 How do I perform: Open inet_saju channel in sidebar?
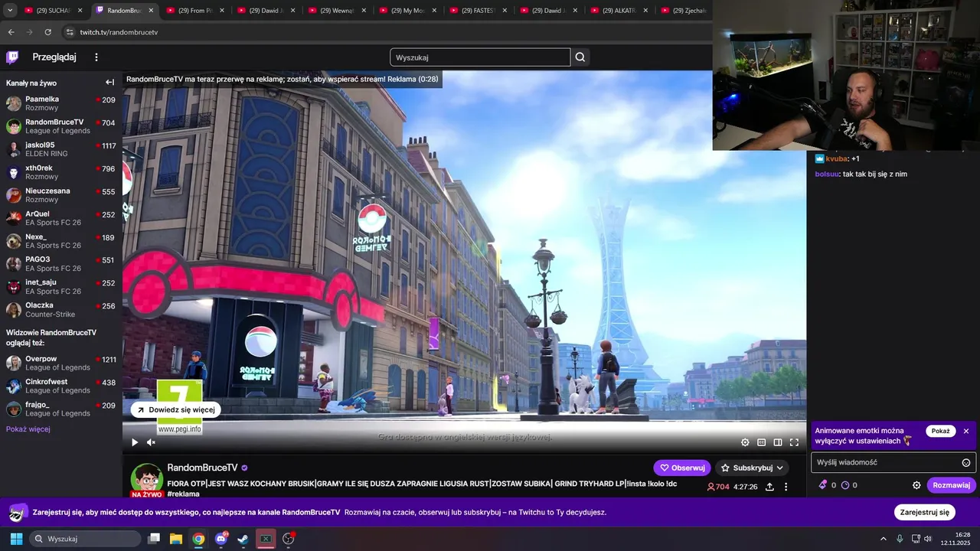[x=60, y=287]
